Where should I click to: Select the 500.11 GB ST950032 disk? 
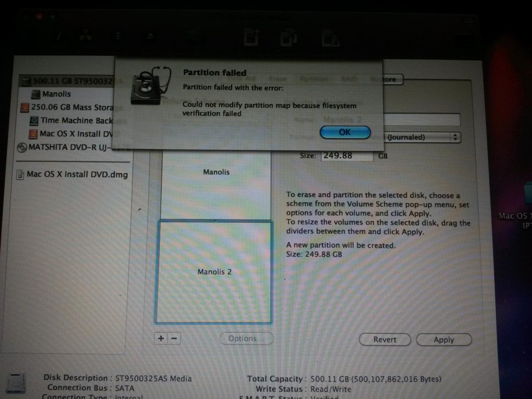67,82
